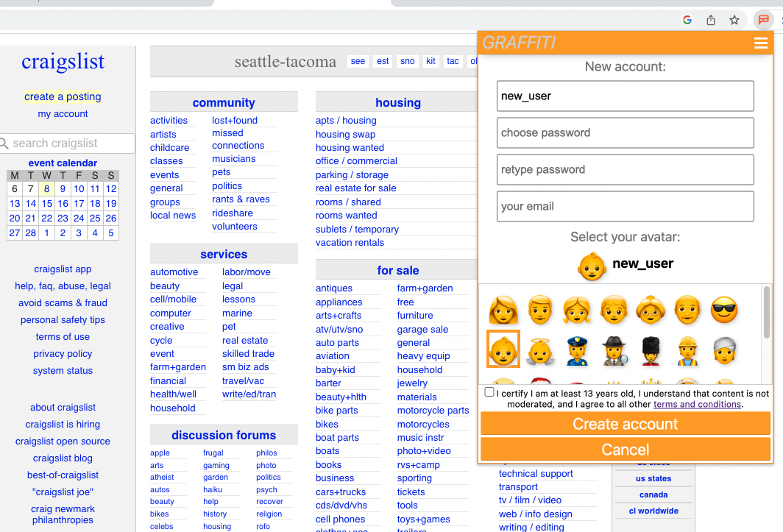Image resolution: width=783 pixels, height=532 pixels.
Task: Open the lost+found community link
Action: pyautogui.click(x=235, y=121)
